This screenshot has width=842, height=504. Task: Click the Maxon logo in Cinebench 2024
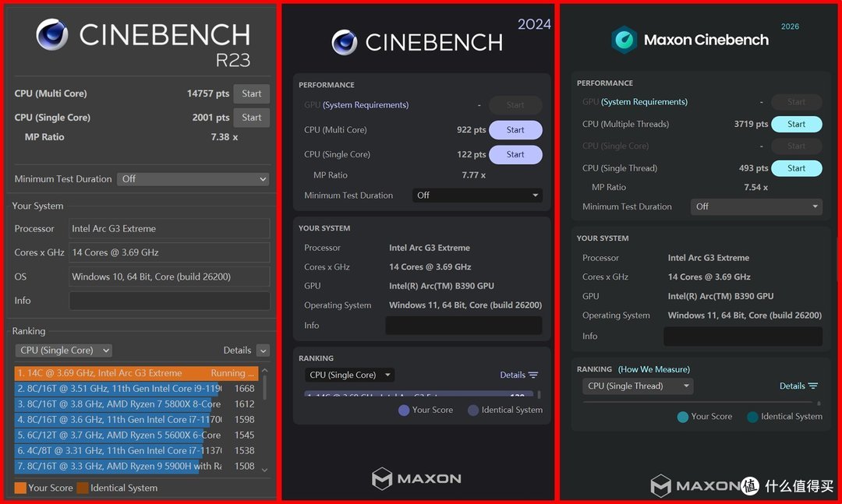click(416, 478)
